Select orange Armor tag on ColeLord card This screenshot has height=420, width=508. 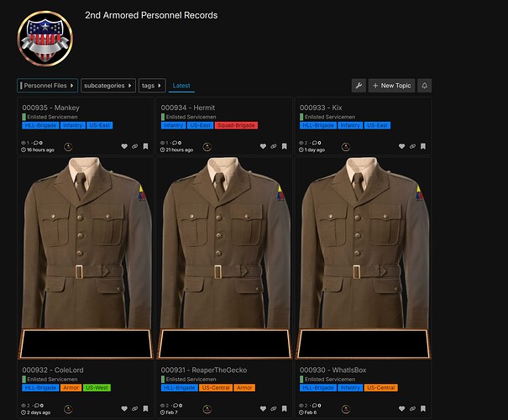pyautogui.click(x=71, y=387)
